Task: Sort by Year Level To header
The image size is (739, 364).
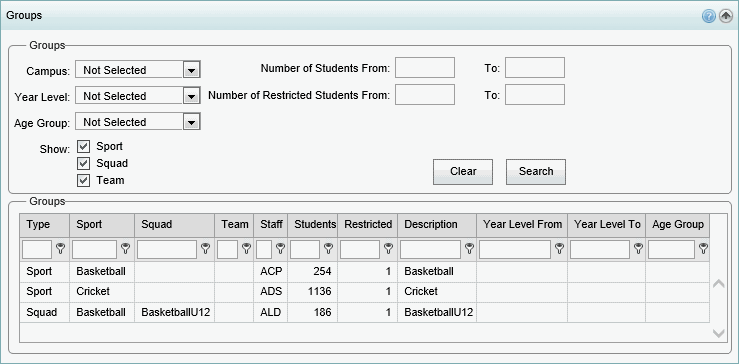Action: 607,225
